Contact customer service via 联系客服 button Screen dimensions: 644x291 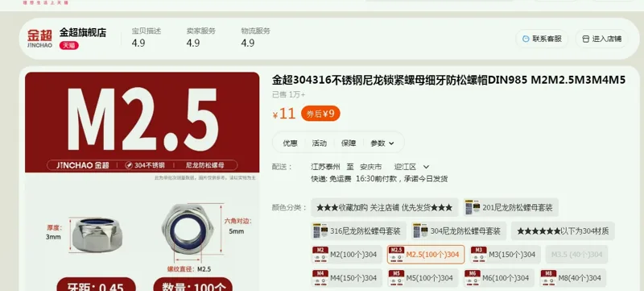pyautogui.click(x=542, y=39)
